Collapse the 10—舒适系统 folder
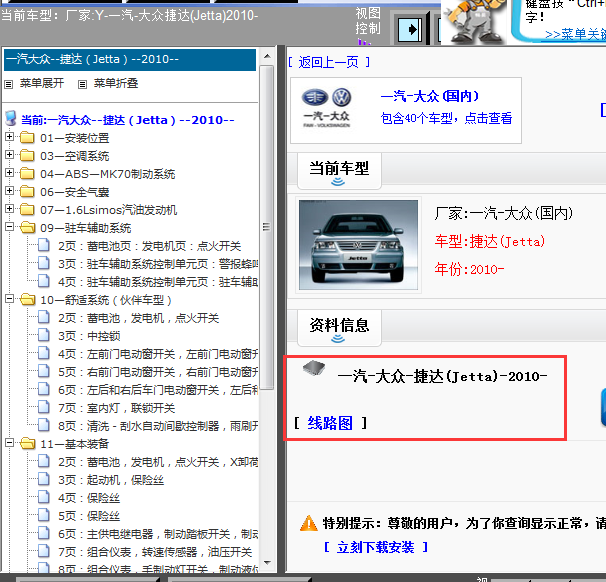Viewport: 606px width, 582px height. tap(10, 299)
